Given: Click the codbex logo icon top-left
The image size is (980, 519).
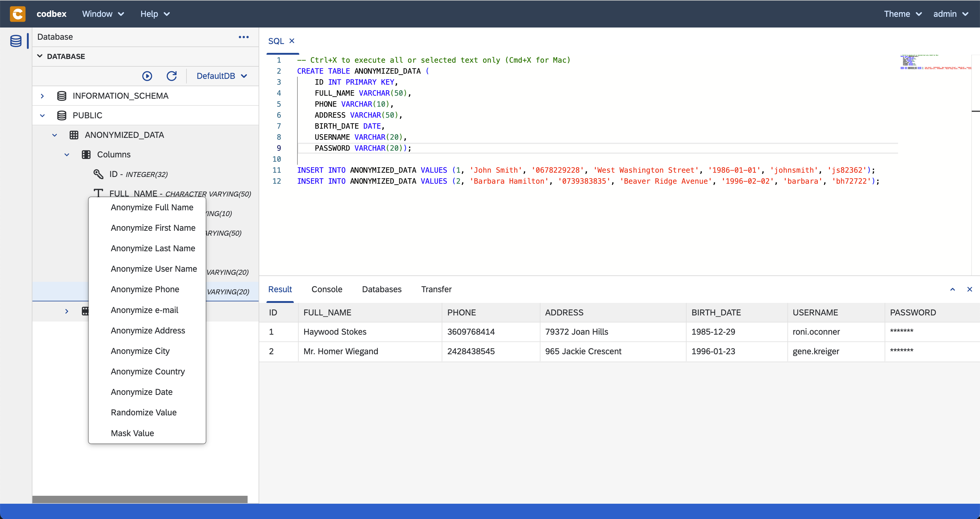Looking at the screenshot, I should tap(17, 14).
